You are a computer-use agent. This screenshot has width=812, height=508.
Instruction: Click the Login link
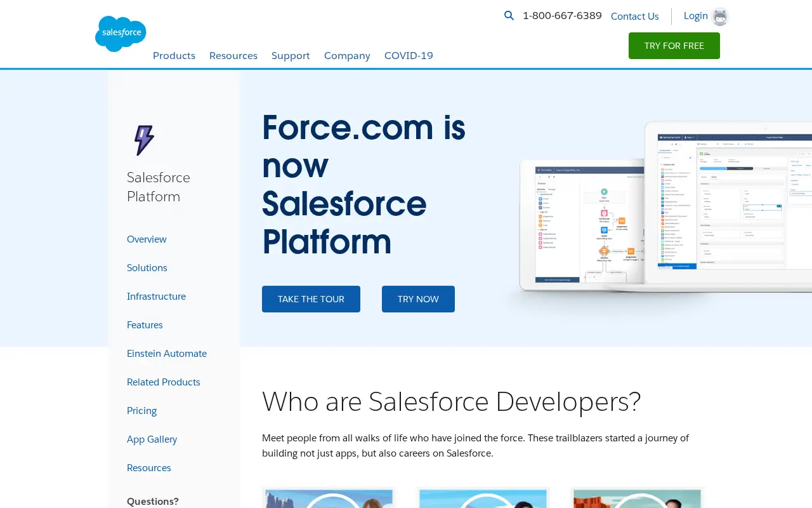[x=695, y=16]
